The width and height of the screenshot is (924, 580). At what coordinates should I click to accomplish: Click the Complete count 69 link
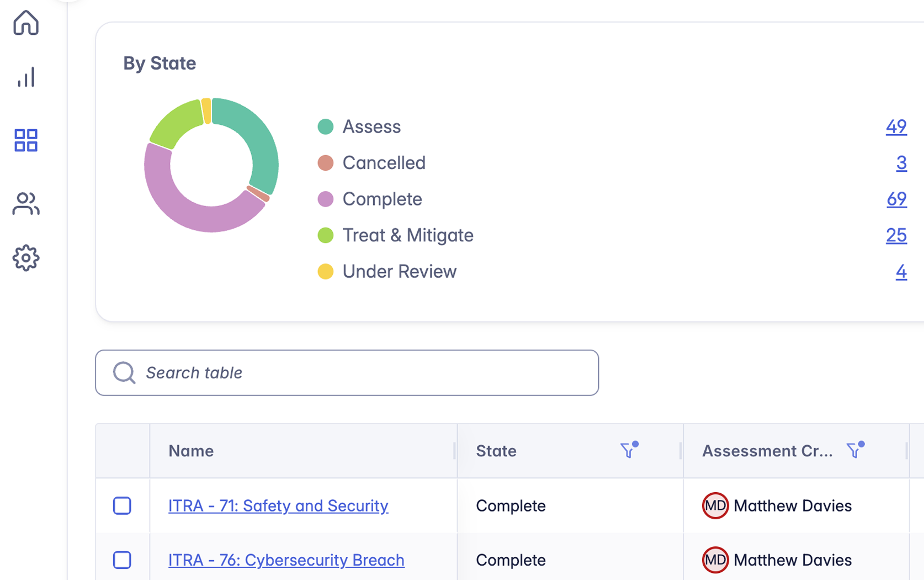coord(896,199)
